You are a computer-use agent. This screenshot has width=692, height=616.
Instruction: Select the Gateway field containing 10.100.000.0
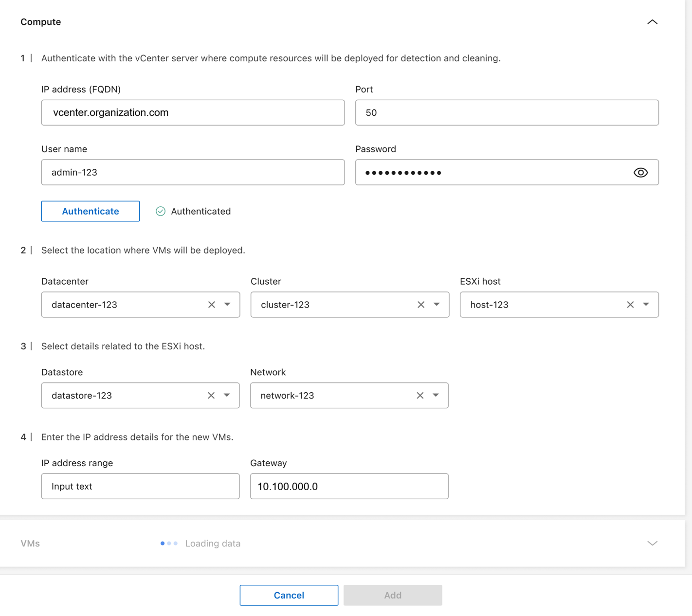coord(349,486)
